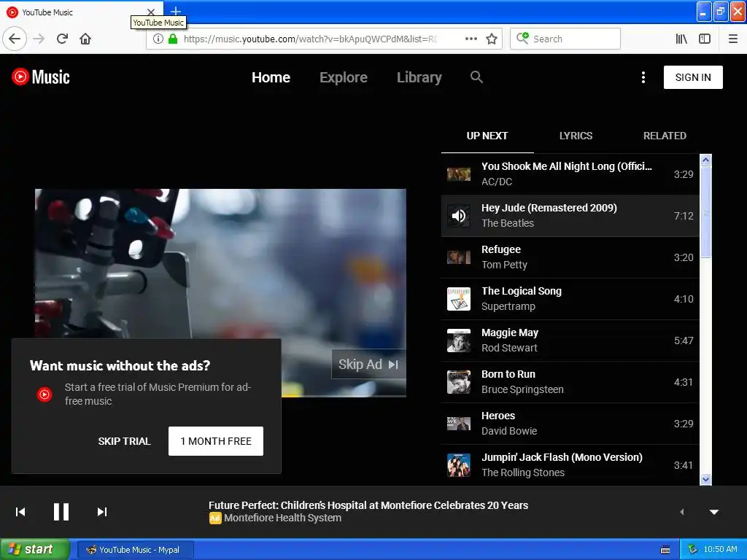Play You Shook Me All Night Long
This screenshot has width=747, height=560.
pos(570,174)
